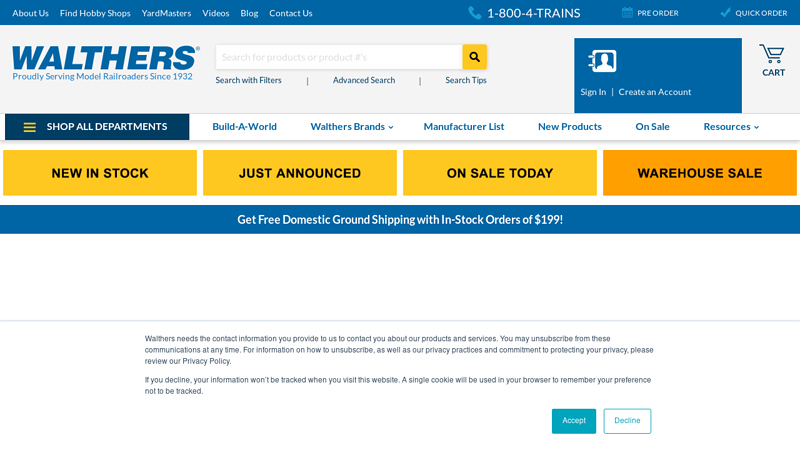
Task: Open the Shop All Departments hamburger icon
Action: point(30,127)
